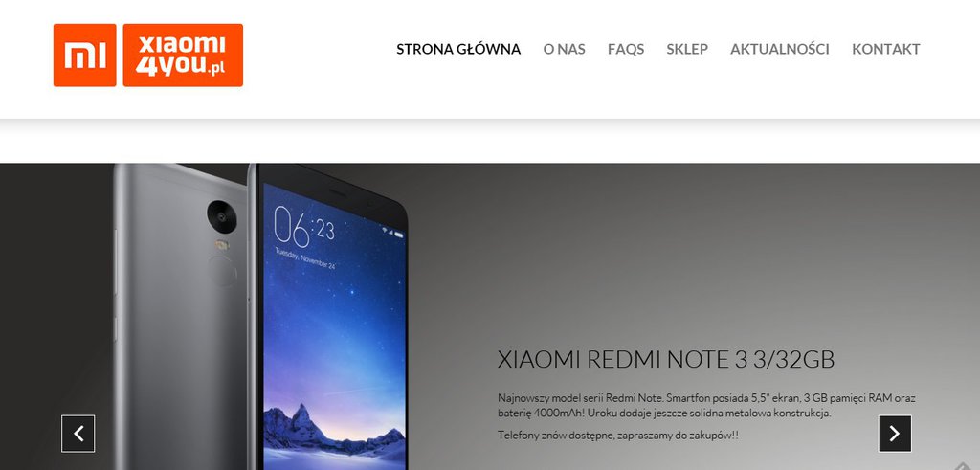980x470 pixels.
Task: Advance to next slide with right arrow
Action: (895, 433)
